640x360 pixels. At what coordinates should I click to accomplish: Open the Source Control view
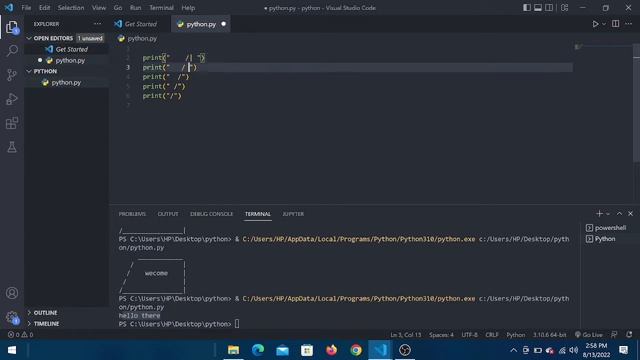coord(12,75)
